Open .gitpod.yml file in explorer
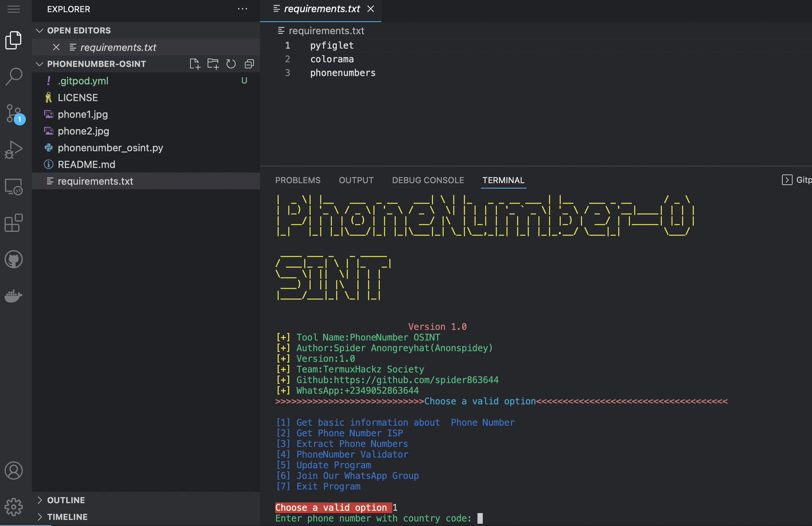812x526 pixels. pos(146,81)
